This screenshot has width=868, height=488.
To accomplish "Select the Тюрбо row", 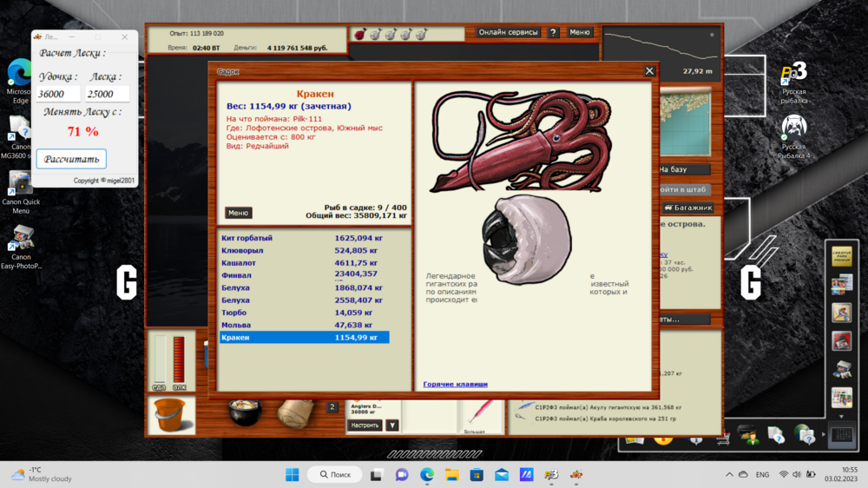I will (x=304, y=313).
